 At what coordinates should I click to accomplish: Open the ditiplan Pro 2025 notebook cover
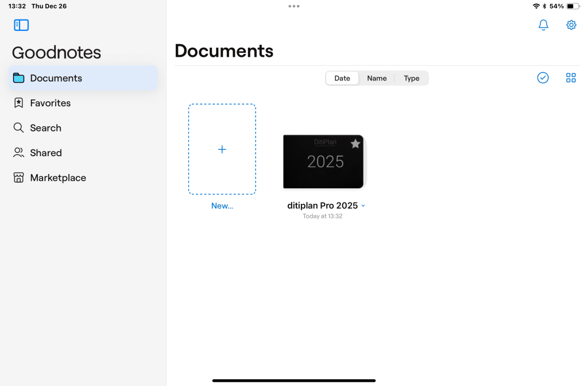pyautogui.click(x=323, y=161)
